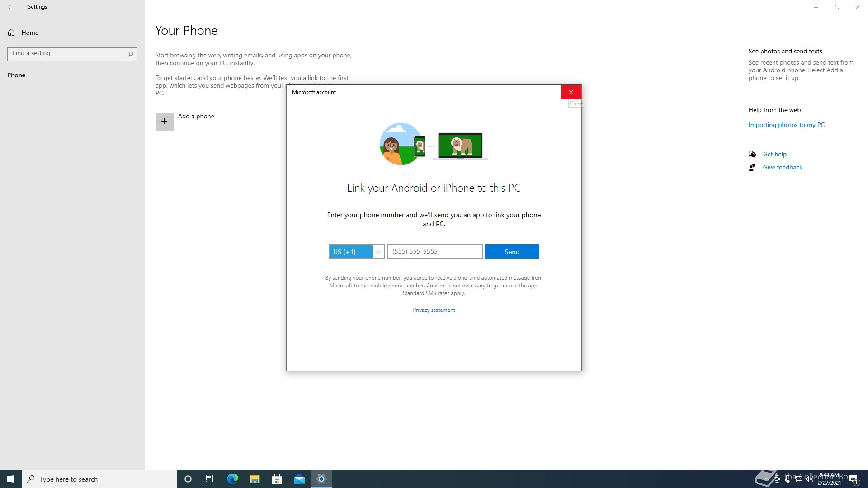Click the Windows Start button

click(11, 479)
